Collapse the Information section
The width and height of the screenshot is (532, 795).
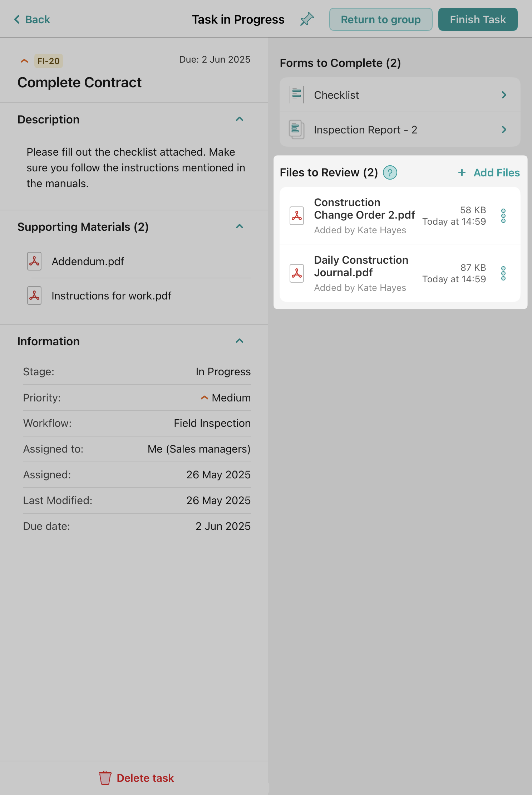coord(240,341)
